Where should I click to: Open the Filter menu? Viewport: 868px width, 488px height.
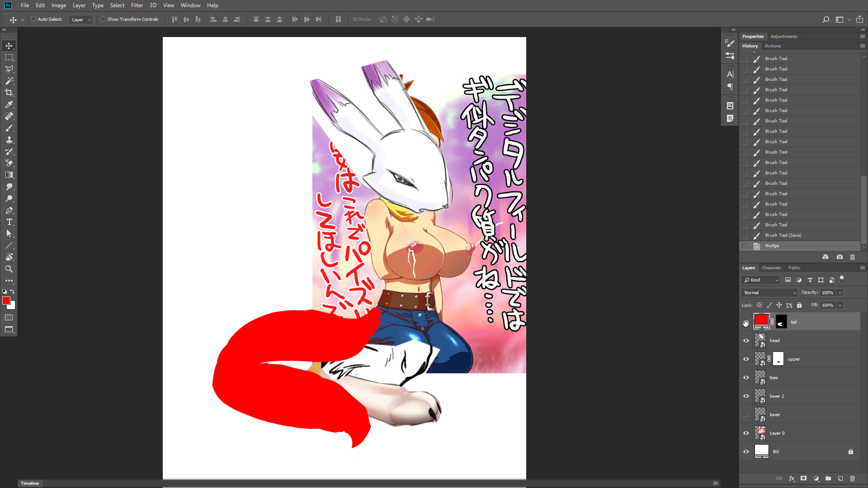click(137, 5)
